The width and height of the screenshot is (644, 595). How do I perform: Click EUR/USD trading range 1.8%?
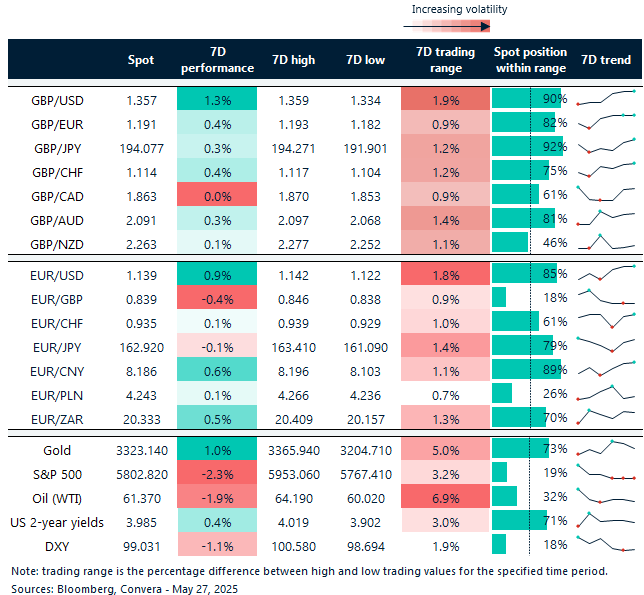446,273
